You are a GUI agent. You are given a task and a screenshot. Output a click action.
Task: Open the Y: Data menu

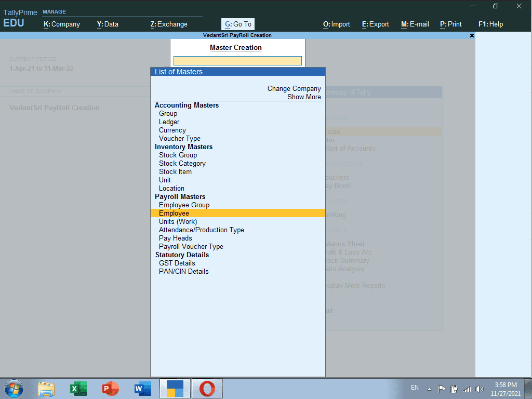click(x=108, y=24)
